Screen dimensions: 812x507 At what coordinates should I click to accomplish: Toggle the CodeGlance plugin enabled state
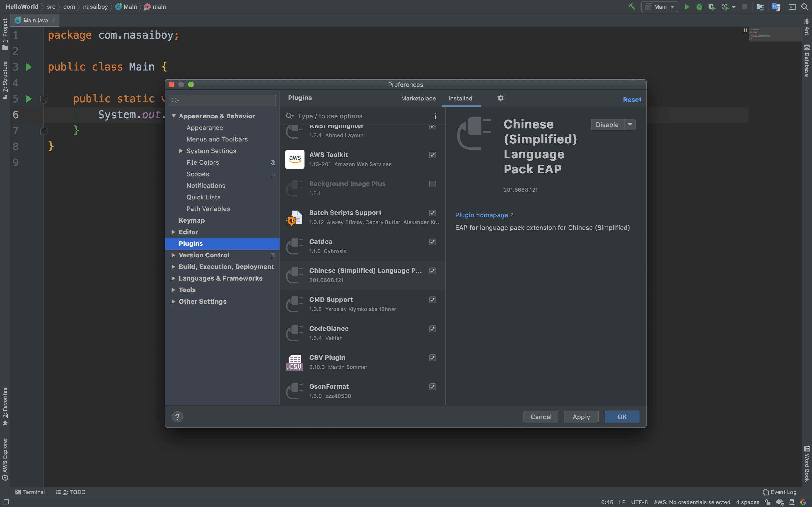(432, 329)
